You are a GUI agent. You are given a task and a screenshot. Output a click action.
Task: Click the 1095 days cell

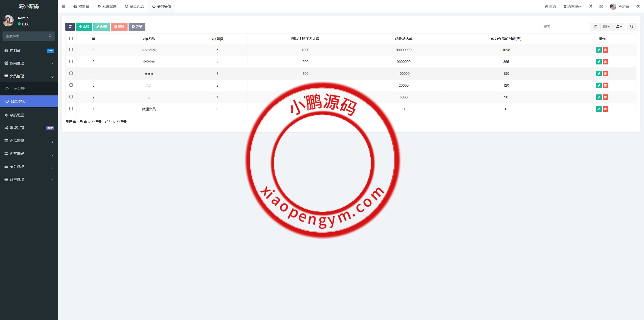tap(506, 50)
